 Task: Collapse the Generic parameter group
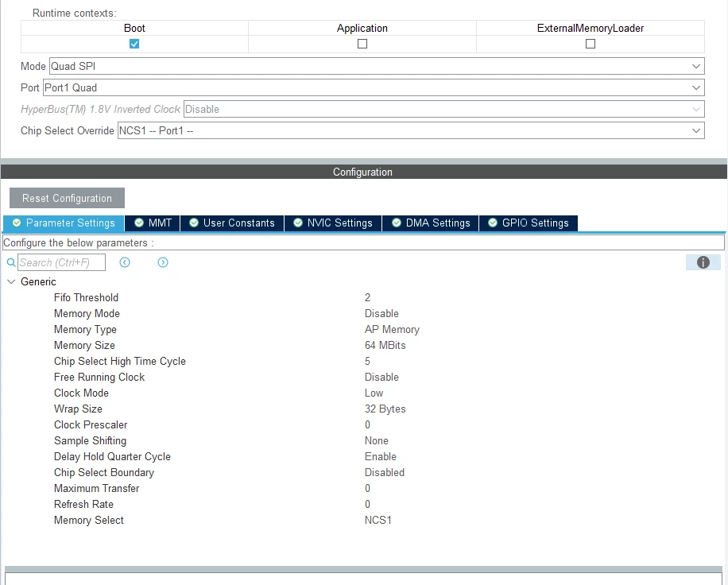pos(11,281)
